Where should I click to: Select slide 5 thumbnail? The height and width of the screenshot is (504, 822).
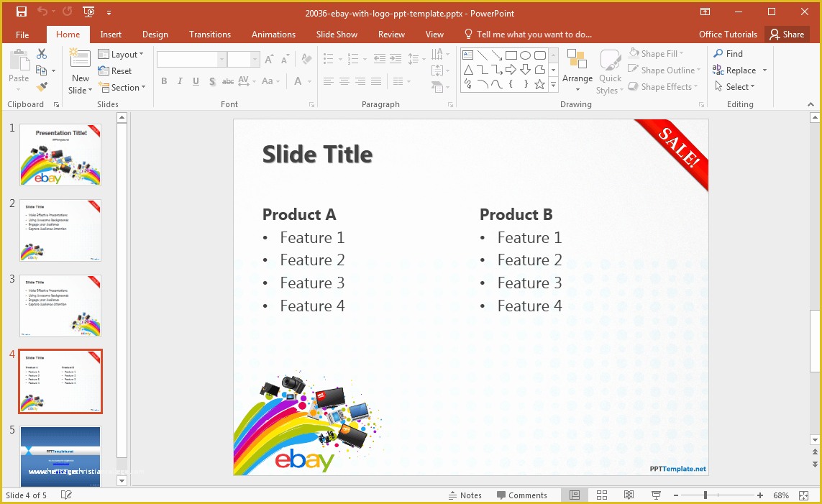click(x=60, y=457)
